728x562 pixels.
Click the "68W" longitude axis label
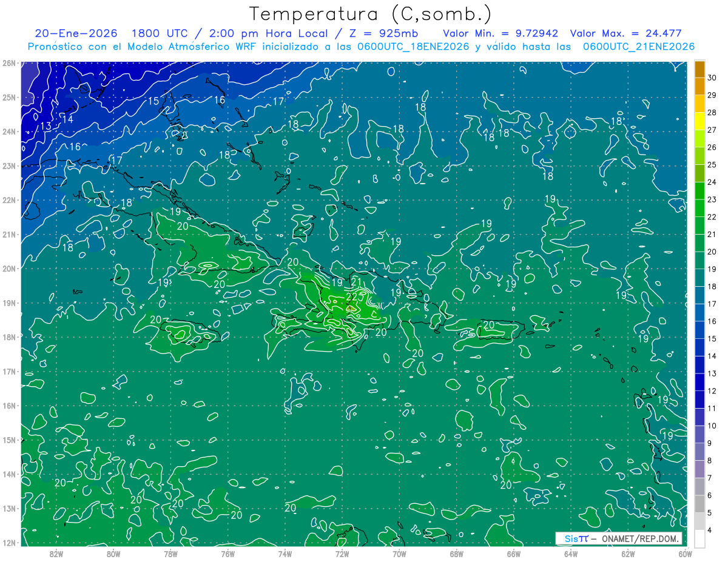point(456,554)
